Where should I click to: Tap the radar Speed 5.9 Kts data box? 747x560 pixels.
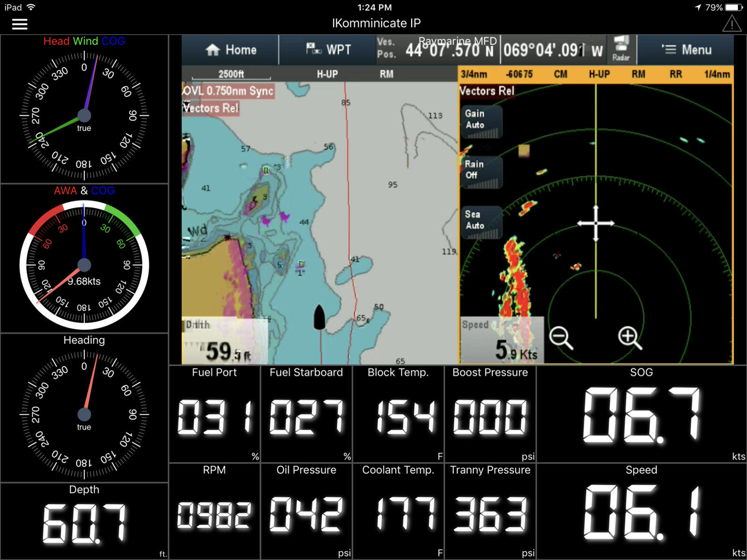coord(502,340)
